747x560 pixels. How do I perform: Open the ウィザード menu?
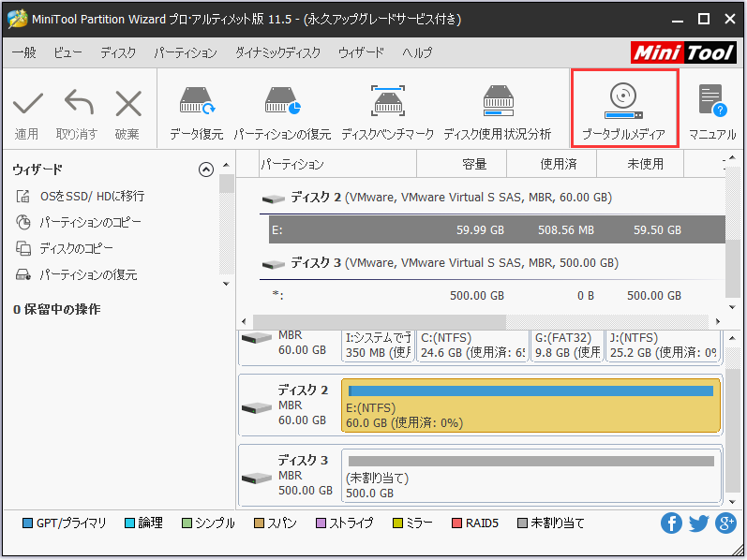pos(361,52)
